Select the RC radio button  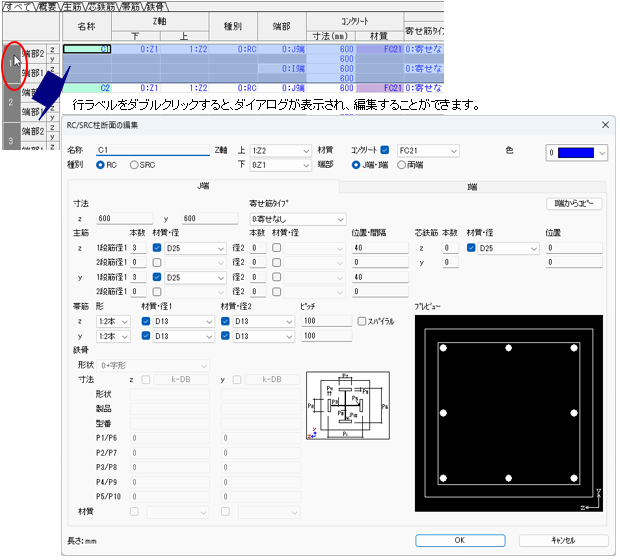click(x=100, y=165)
